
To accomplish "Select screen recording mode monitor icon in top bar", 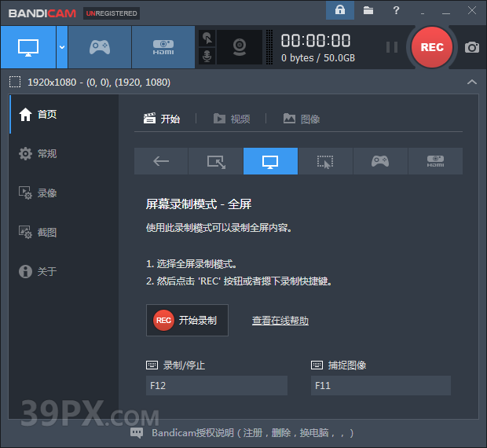I will click(x=28, y=47).
